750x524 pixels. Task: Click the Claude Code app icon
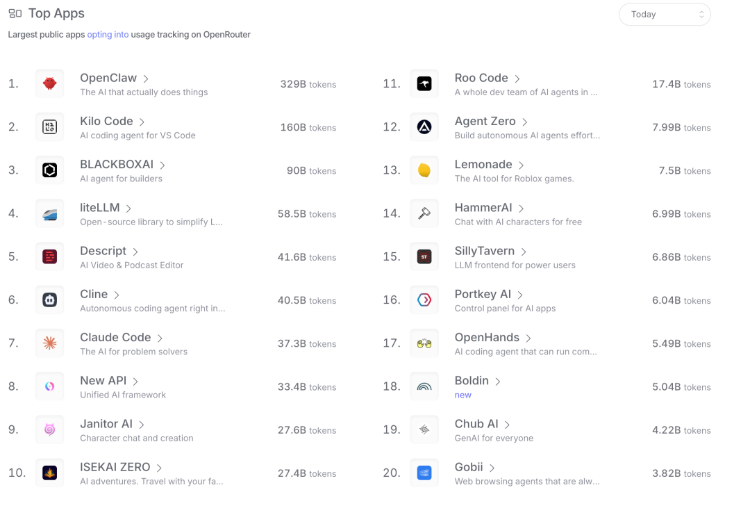click(50, 343)
